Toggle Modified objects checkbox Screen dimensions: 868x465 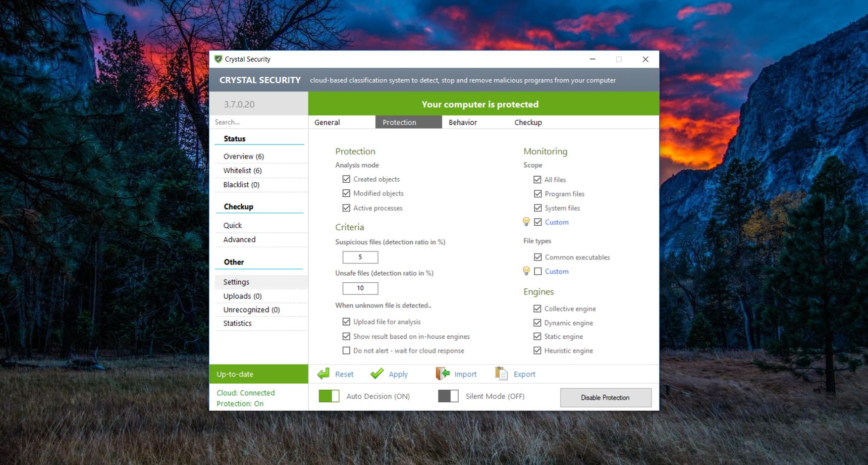coord(346,193)
